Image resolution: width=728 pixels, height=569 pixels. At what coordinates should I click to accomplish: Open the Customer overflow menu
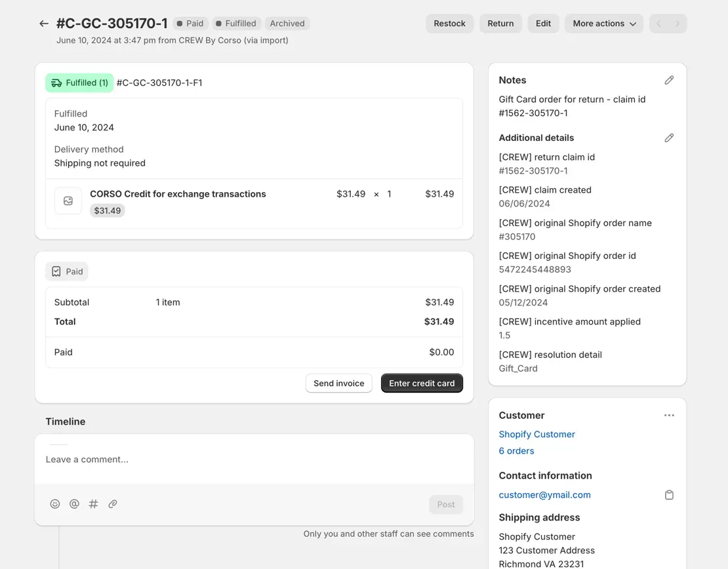coord(669,415)
